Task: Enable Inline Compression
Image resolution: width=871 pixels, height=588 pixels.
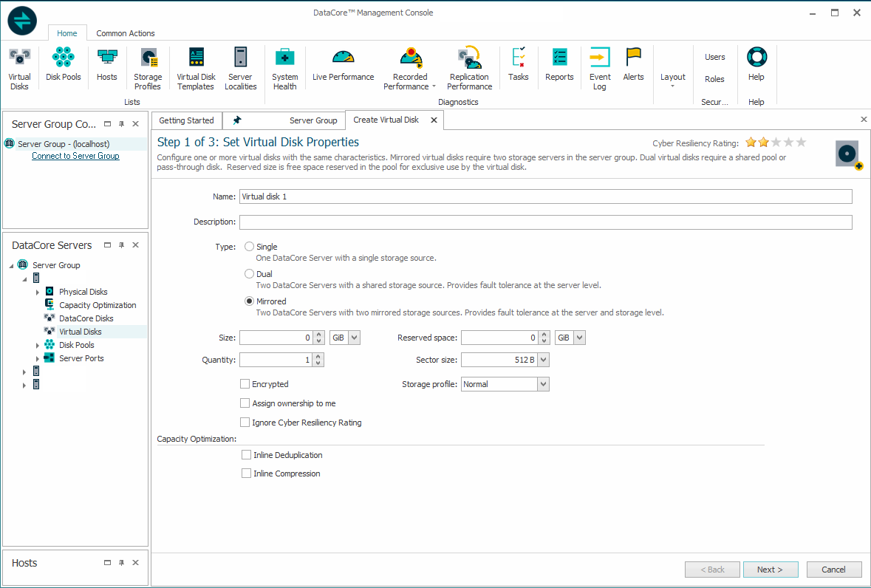Action: [x=246, y=473]
